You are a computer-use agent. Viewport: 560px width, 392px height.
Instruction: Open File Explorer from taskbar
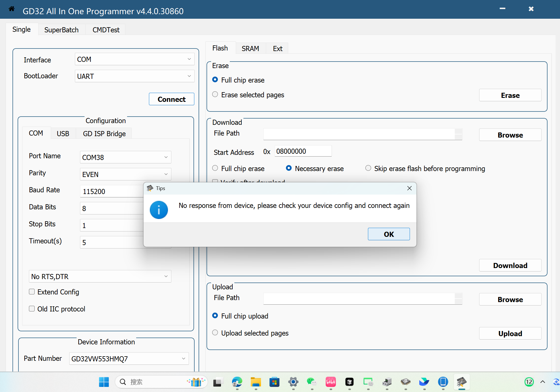click(x=256, y=382)
